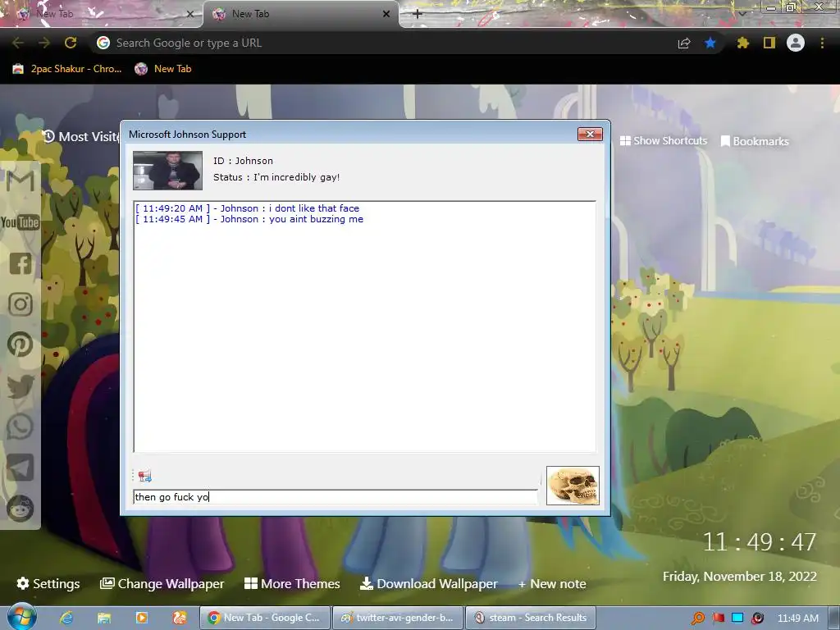Click the buzz icon above the message box

point(144,475)
